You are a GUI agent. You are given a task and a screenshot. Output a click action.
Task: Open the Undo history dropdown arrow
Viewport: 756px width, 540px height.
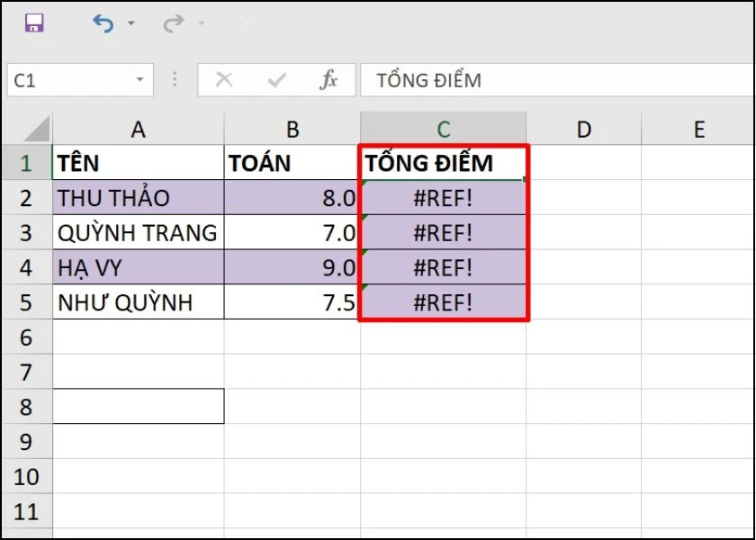click(x=131, y=22)
